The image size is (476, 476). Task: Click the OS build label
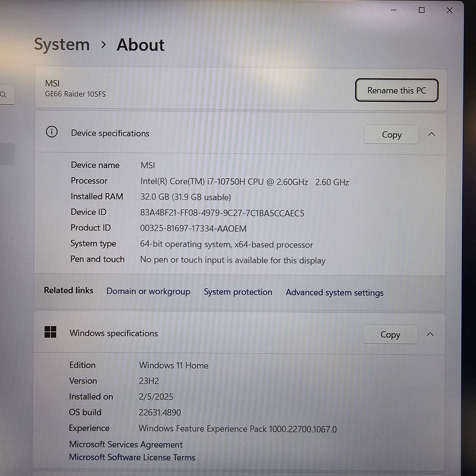[x=85, y=412]
